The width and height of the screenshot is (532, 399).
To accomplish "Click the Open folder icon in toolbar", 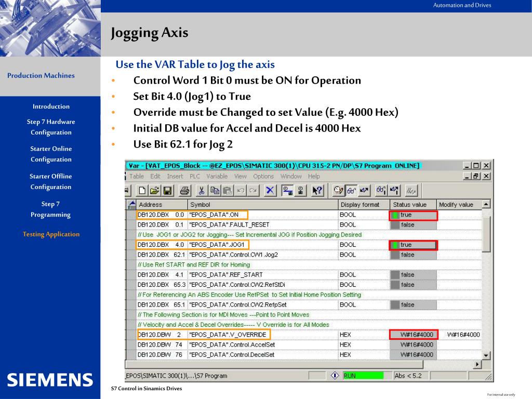I will click(x=155, y=191).
